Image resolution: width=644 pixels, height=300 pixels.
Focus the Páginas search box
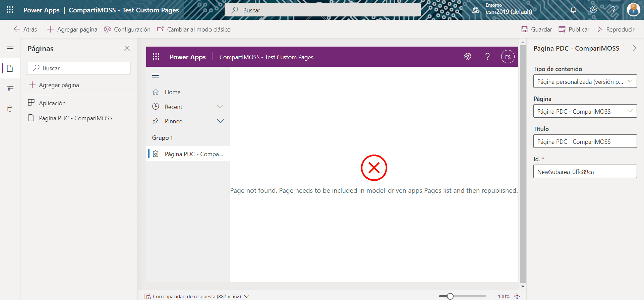coord(79,68)
